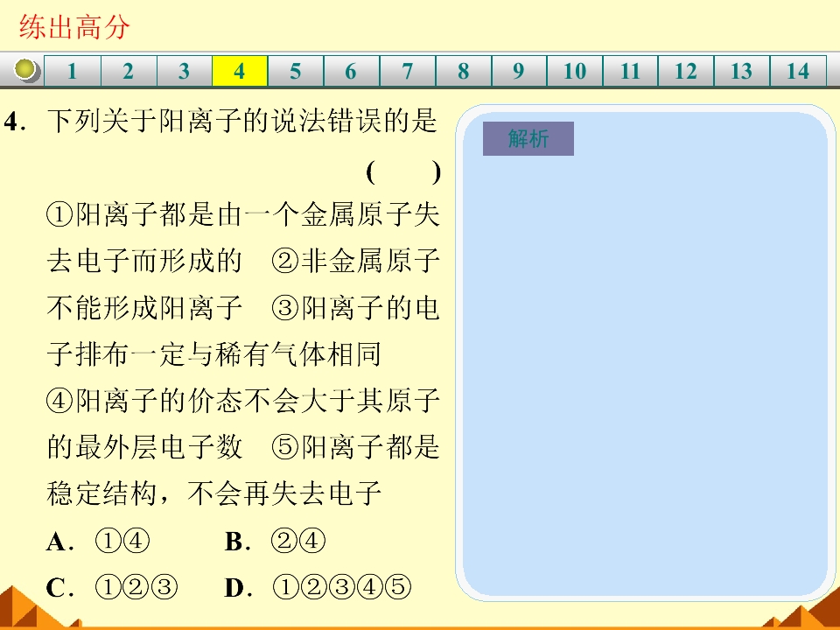Go to question tab 1
The image size is (840, 630).
(x=73, y=72)
